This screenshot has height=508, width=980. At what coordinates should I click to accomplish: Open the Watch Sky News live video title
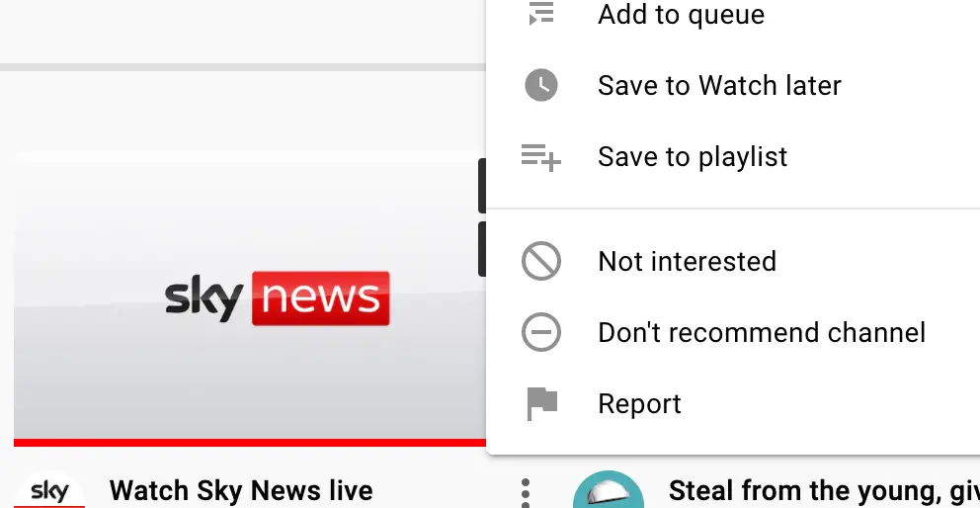point(241,490)
